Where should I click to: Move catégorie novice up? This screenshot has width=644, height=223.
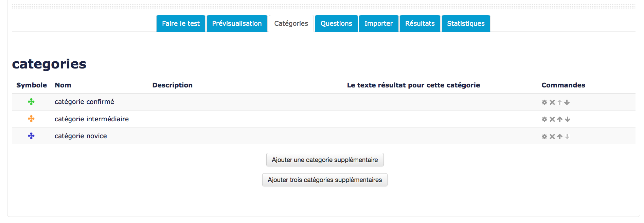click(x=560, y=137)
